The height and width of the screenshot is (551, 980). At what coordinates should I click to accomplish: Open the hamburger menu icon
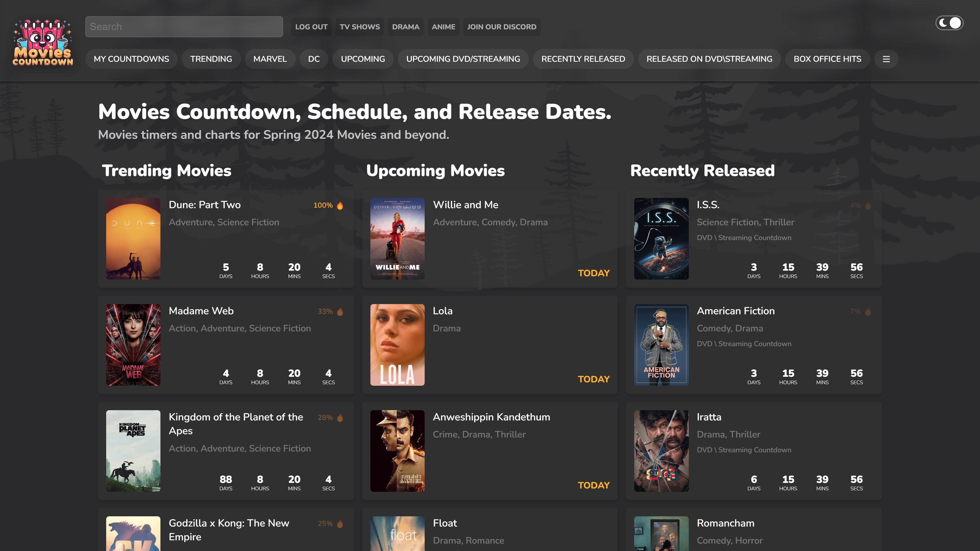pyautogui.click(x=886, y=59)
